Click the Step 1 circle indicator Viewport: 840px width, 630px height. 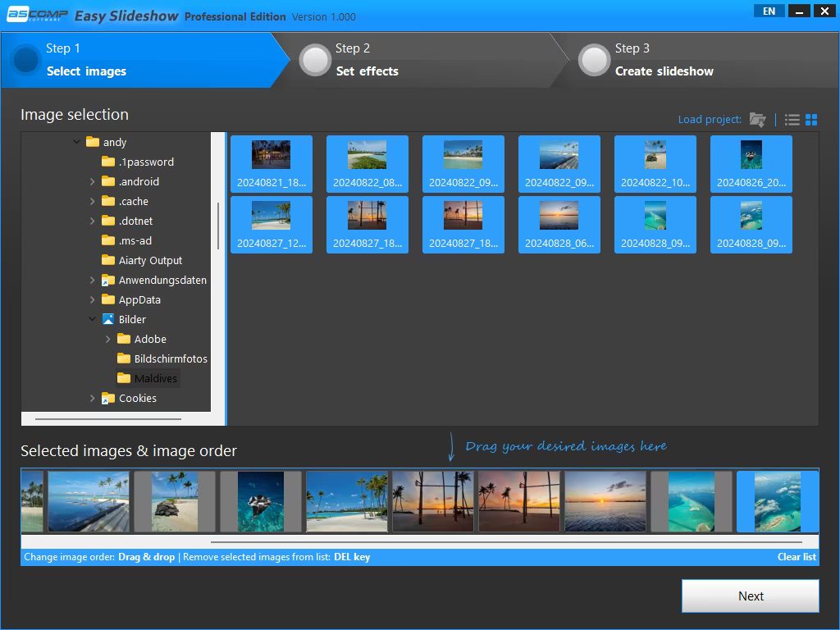coord(24,59)
